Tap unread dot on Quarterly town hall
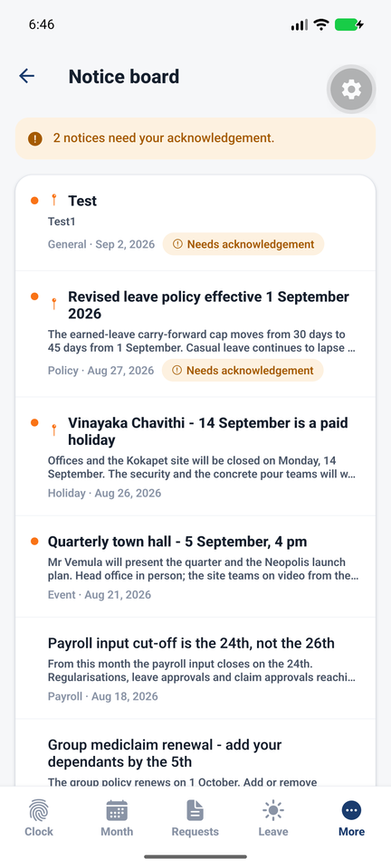The image size is (391, 868). tap(34, 542)
